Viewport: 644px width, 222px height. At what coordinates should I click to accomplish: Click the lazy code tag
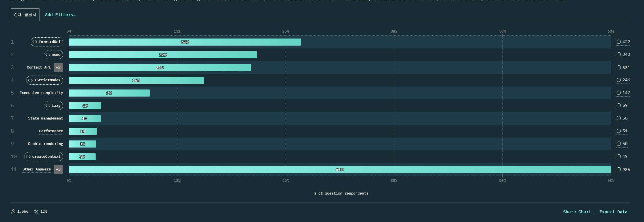click(x=53, y=106)
